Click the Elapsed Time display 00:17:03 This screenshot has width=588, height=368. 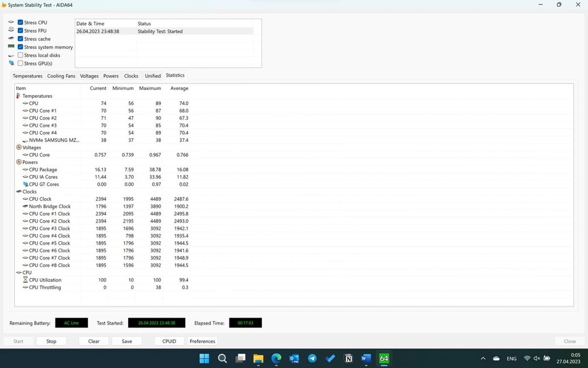point(245,323)
